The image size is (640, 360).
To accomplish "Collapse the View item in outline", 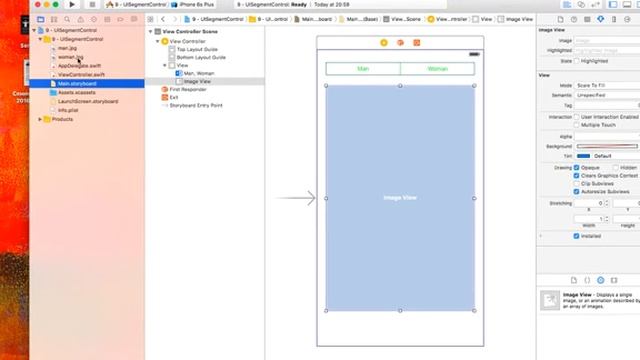I will [165, 65].
